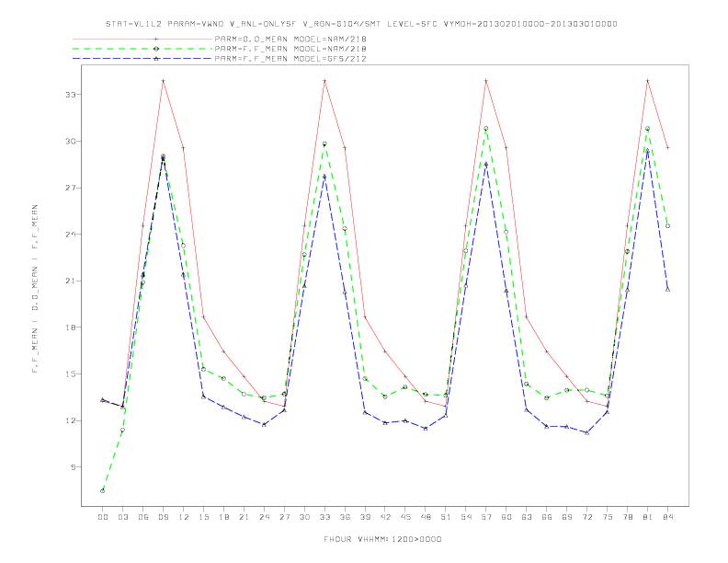Viewport: 728px width, 563px height.
Task: Click y-axis tick value 21
Action: tap(70, 281)
